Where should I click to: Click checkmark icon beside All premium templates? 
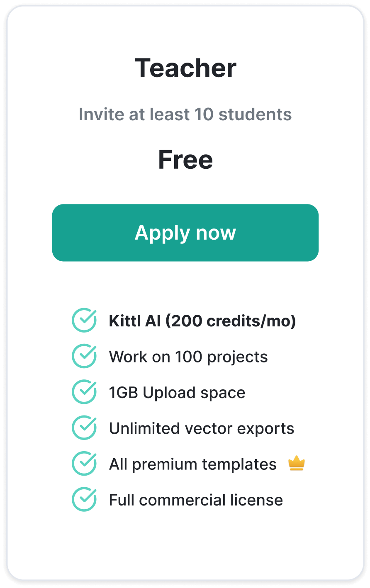84,464
